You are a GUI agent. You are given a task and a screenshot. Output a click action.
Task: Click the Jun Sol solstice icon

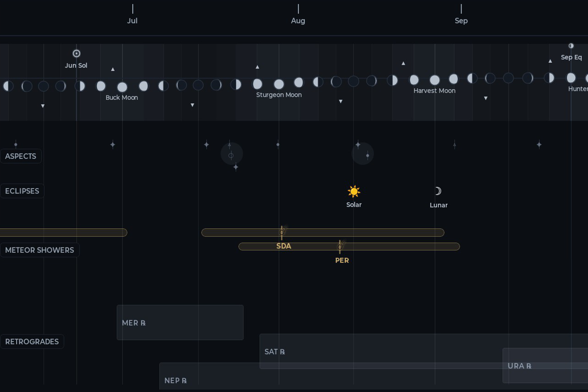[76, 53]
